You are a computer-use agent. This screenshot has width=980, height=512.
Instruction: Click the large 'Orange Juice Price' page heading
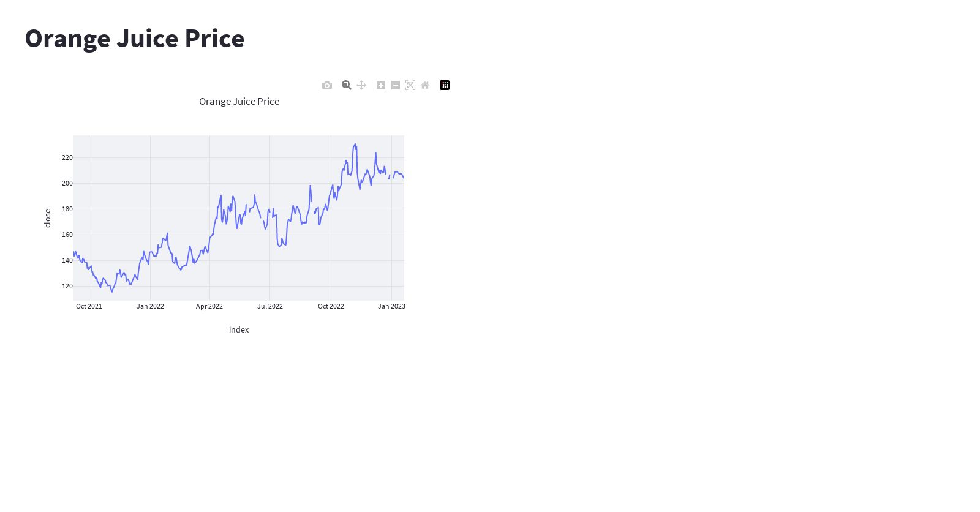[135, 39]
